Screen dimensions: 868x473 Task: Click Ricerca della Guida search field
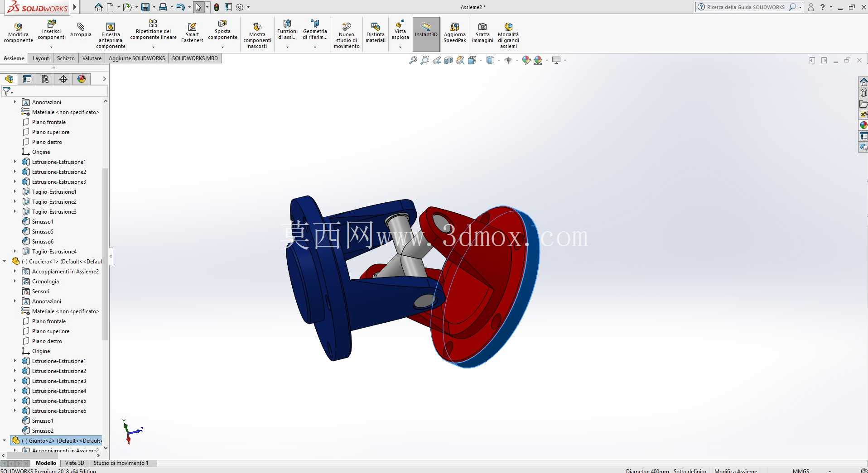pyautogui.click(x=746, y=7)
